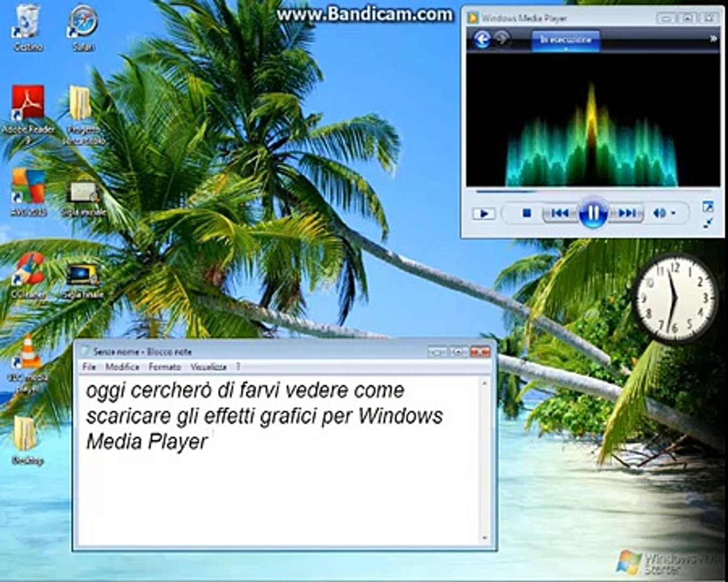Select the Progetto senza titolo folder
Viewport: 728px width, 582px height.
(x=83, y=115)
